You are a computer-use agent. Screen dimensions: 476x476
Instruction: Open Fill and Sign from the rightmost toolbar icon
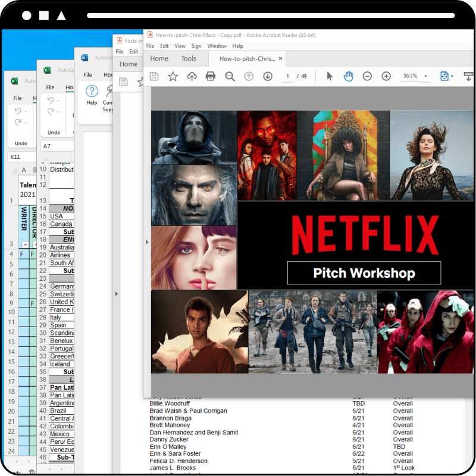(x=468, y=76)
